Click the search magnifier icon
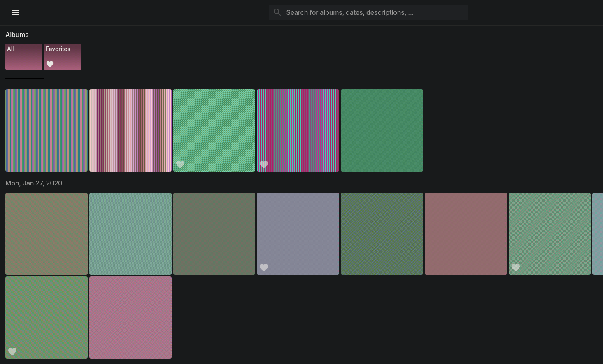The width and height of the screenshot is (603, 364). click(277, 12)
